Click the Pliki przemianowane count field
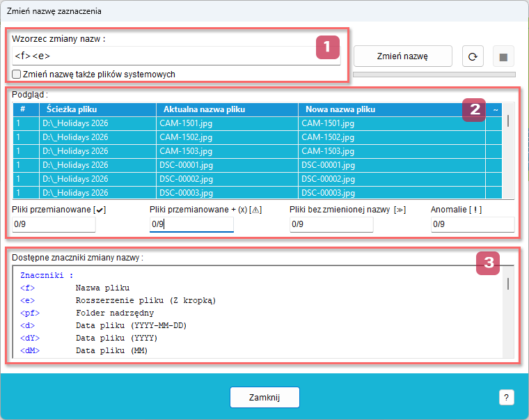This screenshot has width=529, height=420. point(54,224)
